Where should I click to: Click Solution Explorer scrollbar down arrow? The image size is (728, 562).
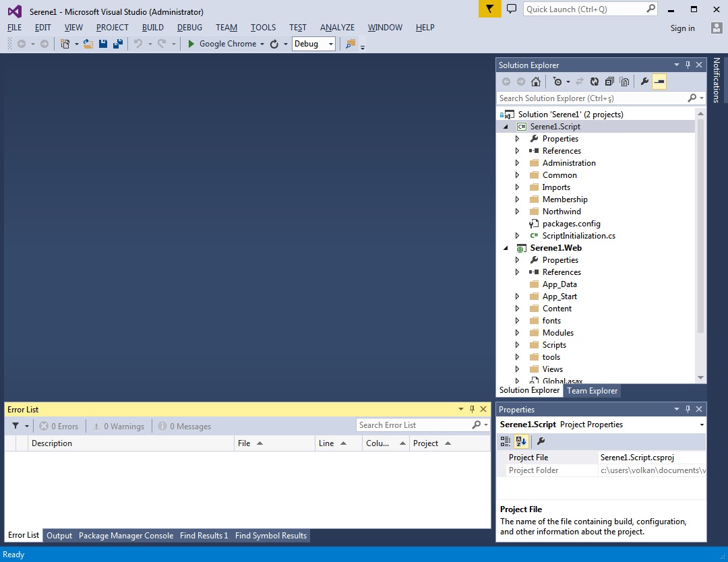(700, 378)
